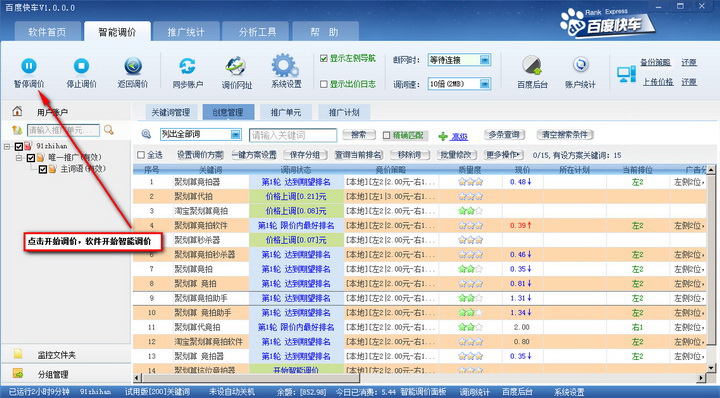Click the home icon beside 用户账户
This screenshot has width=720, height=398.
[x=17, y=111]
